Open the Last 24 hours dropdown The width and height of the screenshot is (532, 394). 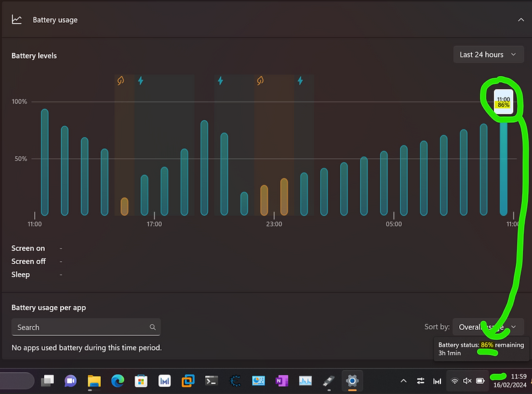(x=489, y=55)
